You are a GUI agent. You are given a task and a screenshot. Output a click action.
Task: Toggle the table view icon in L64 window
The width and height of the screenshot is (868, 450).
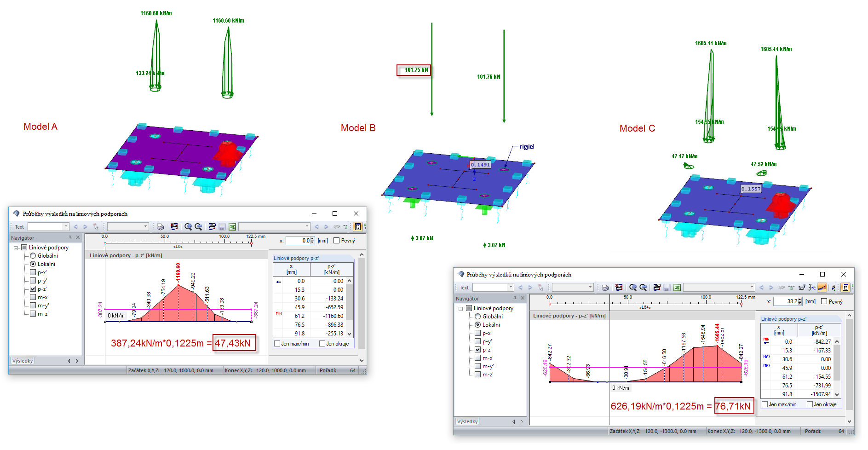[845, 288]
